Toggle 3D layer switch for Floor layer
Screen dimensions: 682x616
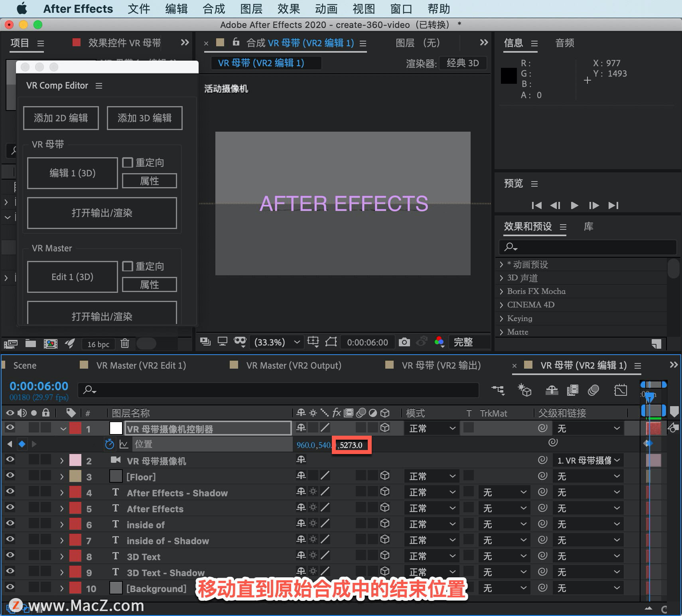click(385, 476)
